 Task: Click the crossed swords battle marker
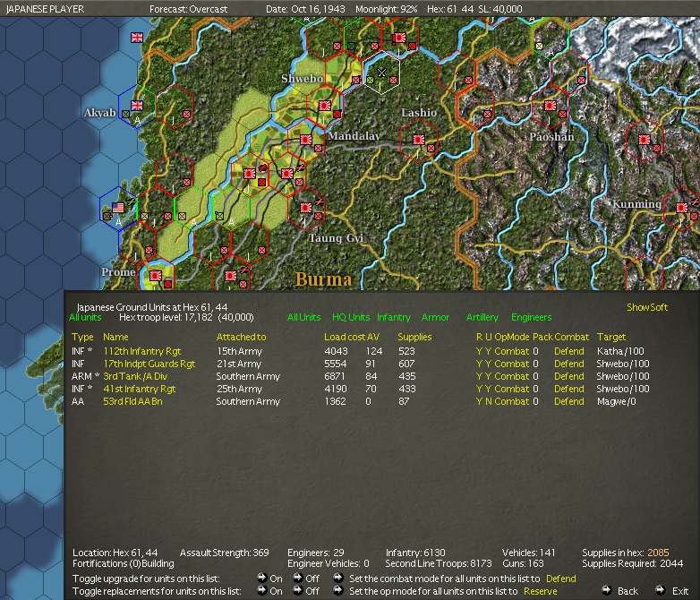click(x=381, y=72)
